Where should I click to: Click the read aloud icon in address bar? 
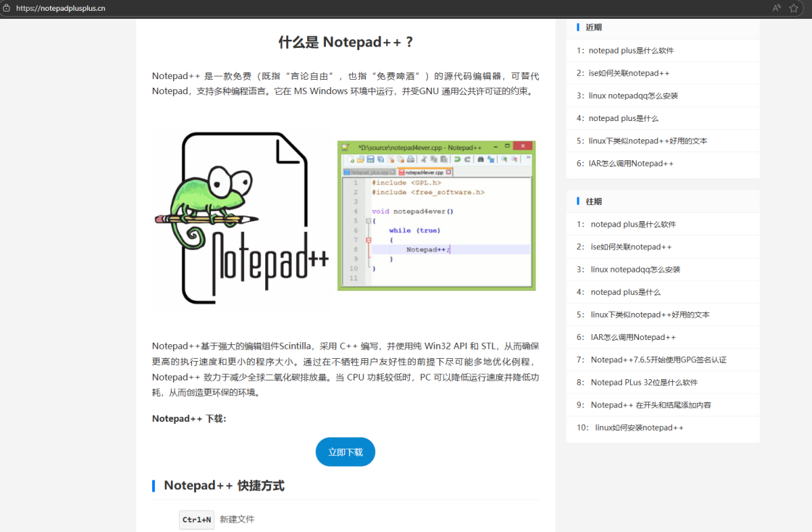777,9
